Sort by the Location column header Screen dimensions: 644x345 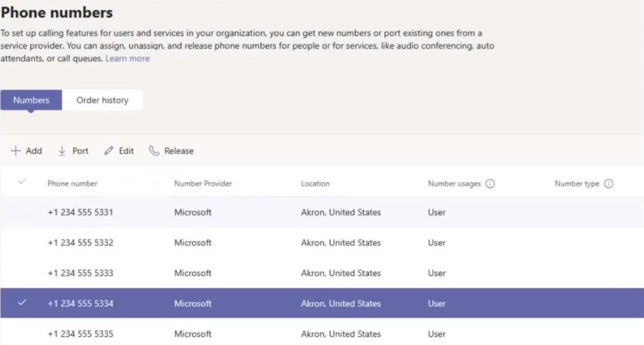pyautogui.click(x=315, y=184)
